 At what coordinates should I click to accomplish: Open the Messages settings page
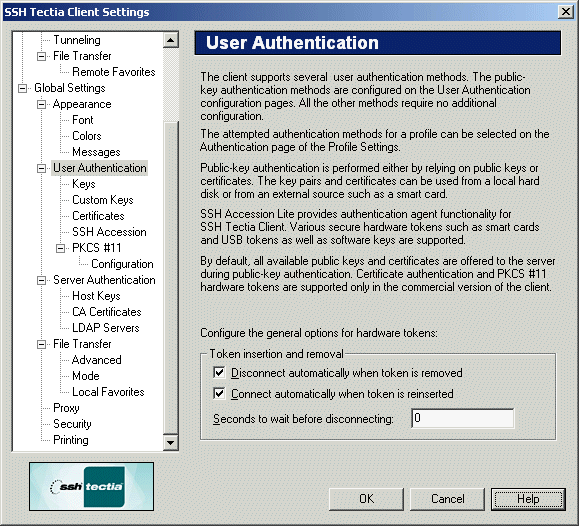pos(96,152)
